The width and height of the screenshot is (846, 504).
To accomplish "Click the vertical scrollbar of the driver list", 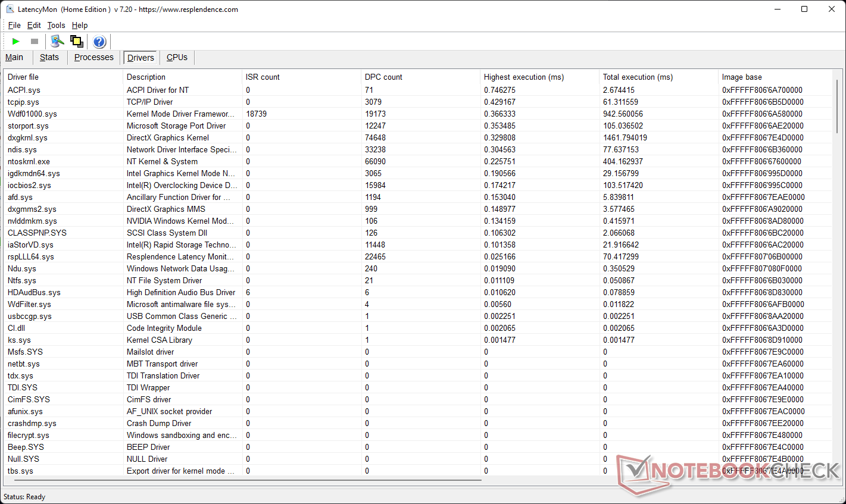I will (x=838, y=107).
